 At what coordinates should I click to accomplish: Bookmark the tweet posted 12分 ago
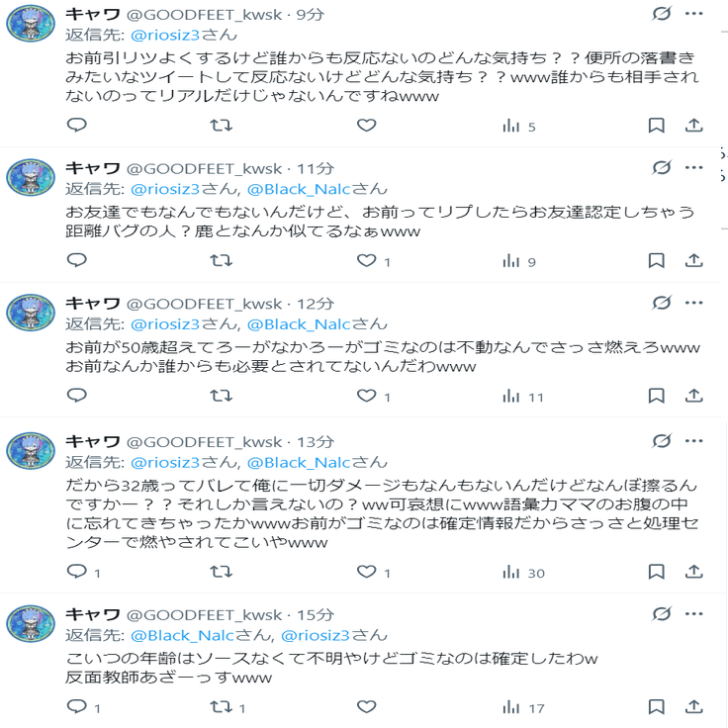tap(656, 396)
